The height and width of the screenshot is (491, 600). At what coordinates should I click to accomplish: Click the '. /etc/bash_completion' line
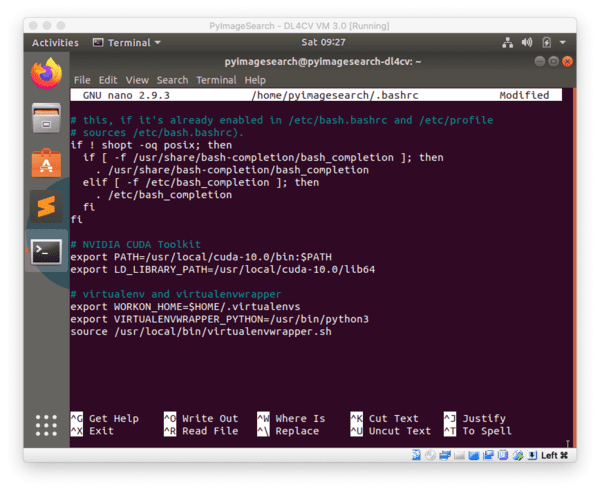coord(164,195)
